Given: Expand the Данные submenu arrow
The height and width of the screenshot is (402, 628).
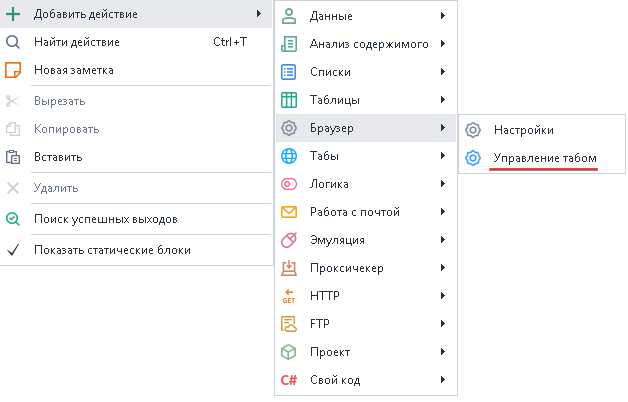Looking at the screenshot, I should click(442, 16).
